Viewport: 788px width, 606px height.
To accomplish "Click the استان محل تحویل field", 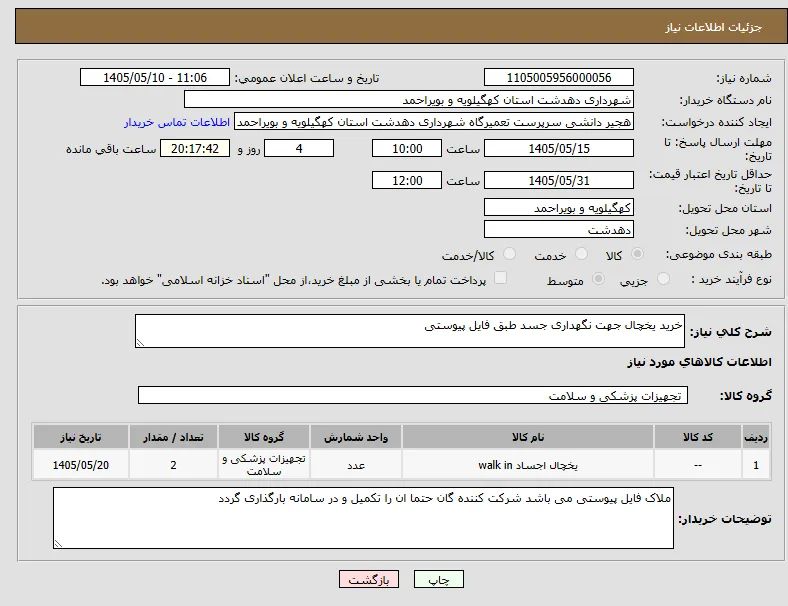I will tap(559, 208).
